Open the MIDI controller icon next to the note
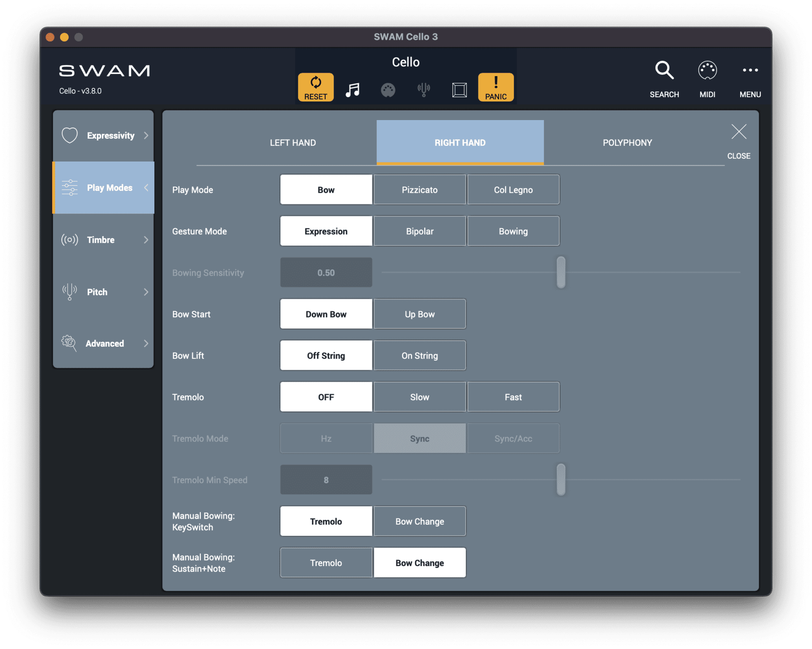Viewport: 812px width, 649px height. click(388, 89)
